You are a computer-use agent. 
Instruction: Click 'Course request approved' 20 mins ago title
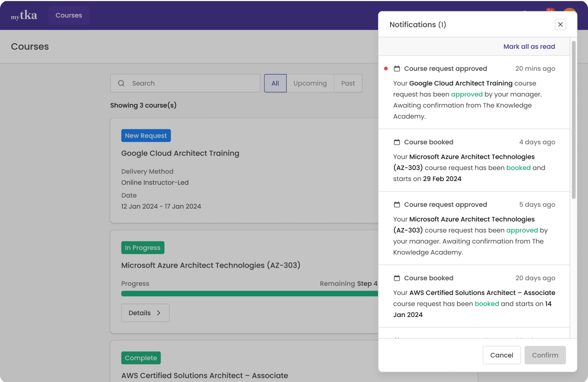[445, 69]
